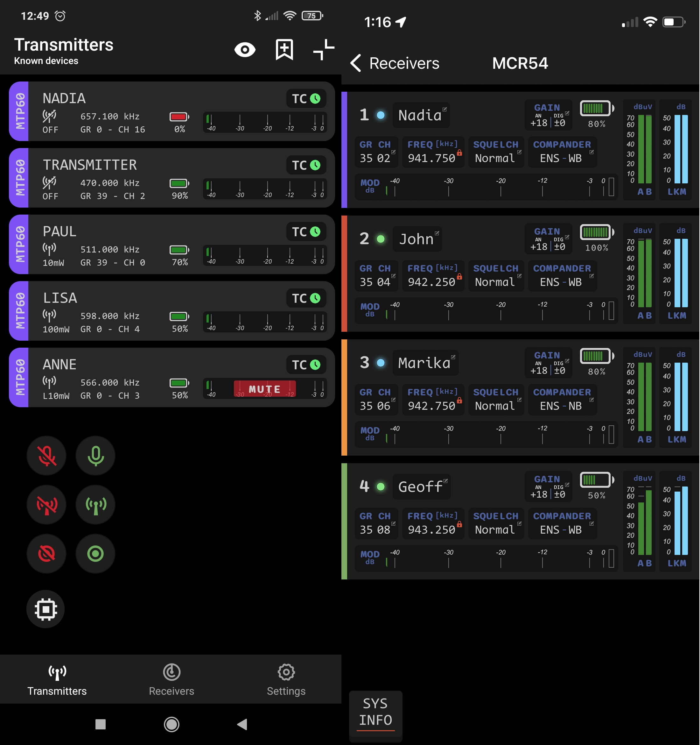The width and height of the screenshot is (700, 745).
Task: Switch to the Receivers bottom tab
Action: 171,680
